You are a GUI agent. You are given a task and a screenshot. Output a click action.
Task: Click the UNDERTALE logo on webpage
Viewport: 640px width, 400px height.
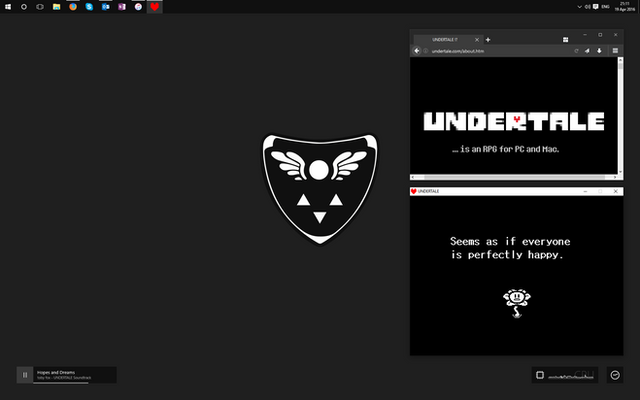(x=514, y=121)
